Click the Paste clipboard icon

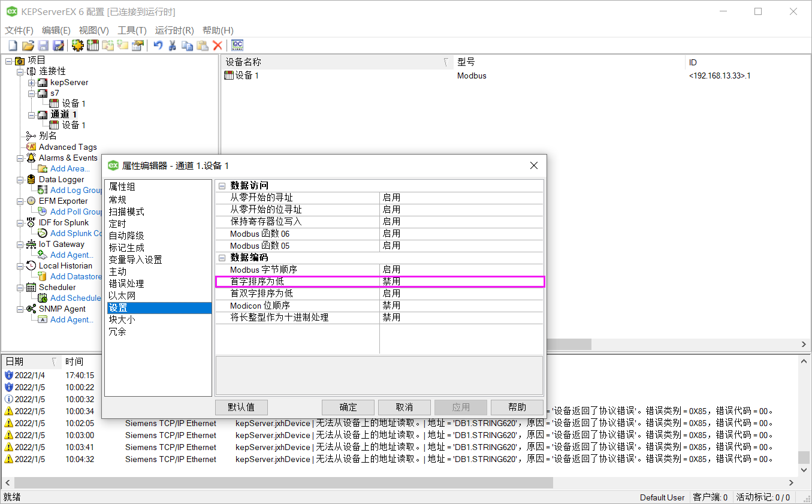(x=203, y=45)
